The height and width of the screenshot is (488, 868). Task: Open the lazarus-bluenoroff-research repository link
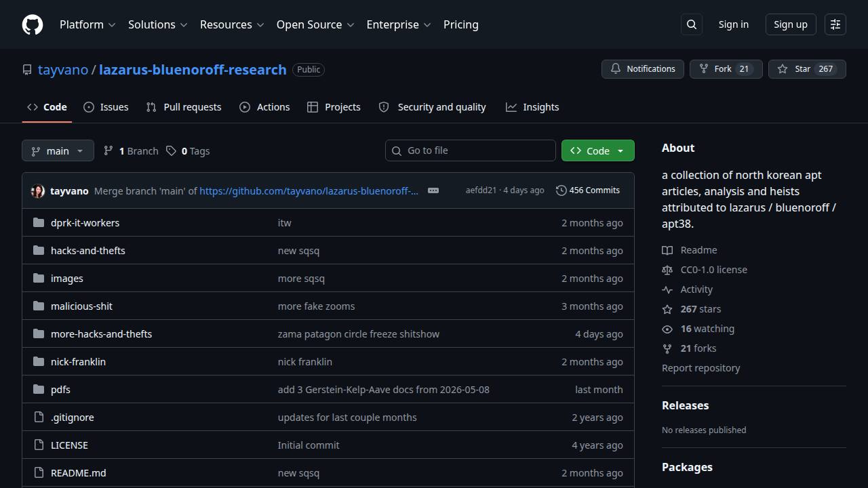pyautogui.click(x=193, y=70)
